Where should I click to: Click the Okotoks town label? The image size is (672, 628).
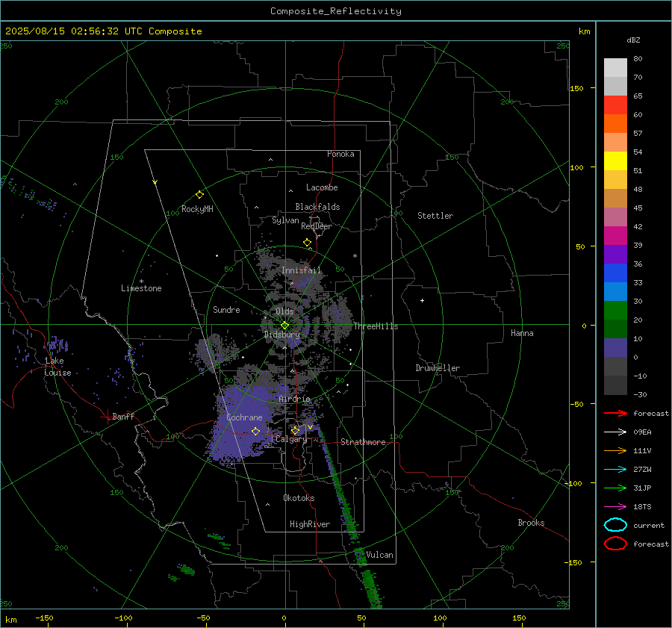point(299,498)
